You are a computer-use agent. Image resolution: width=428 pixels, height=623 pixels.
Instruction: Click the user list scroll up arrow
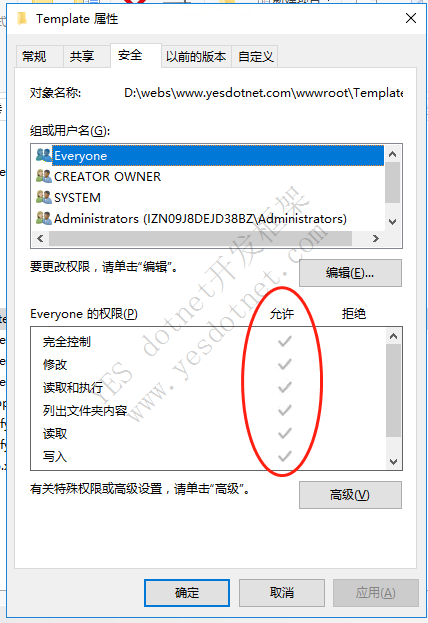(393, 154)
